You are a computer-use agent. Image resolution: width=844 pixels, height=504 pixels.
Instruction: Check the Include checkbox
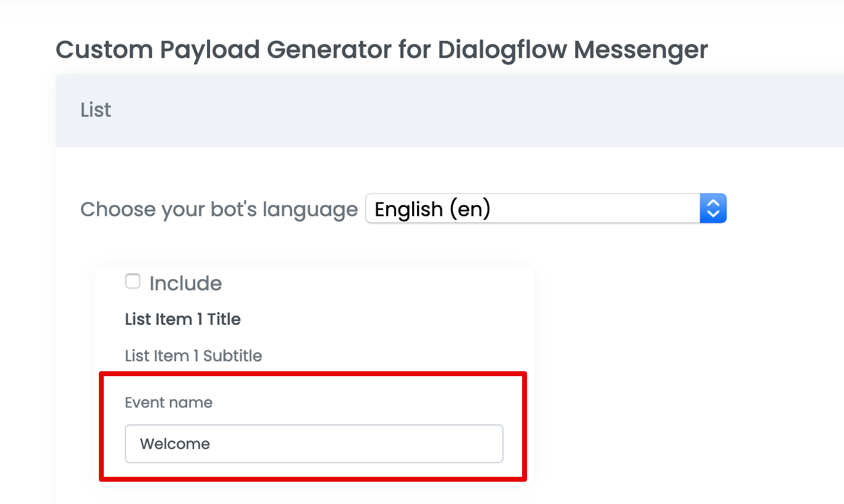coord(133,282)
